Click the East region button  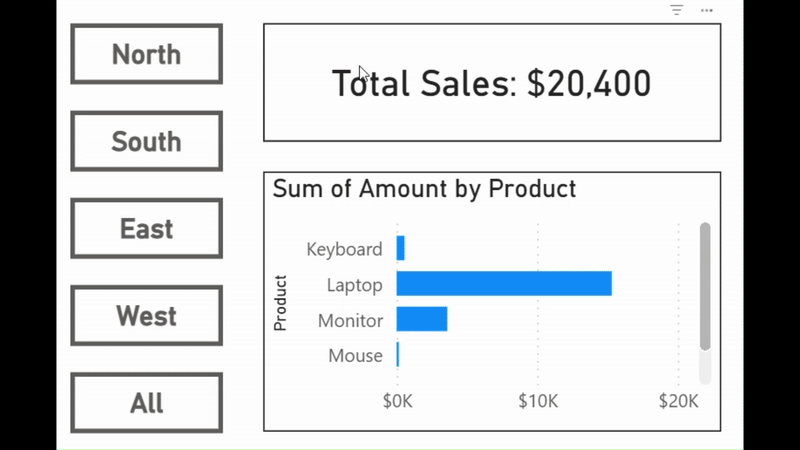pos(146,229)
